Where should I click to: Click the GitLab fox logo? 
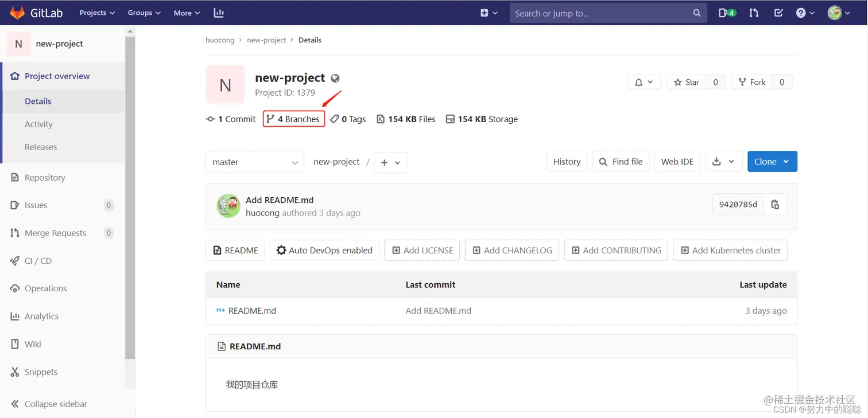(x=17, y=13)
